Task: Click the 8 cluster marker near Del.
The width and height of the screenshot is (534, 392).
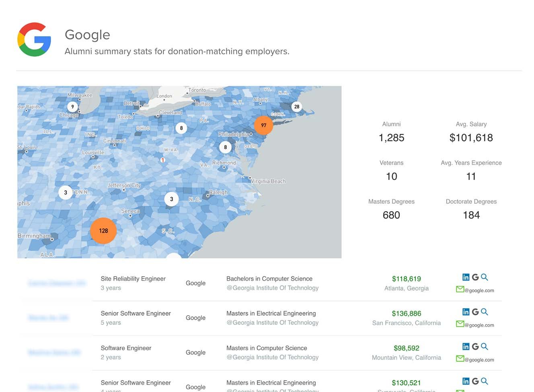Action: click(x=225, y=147)
